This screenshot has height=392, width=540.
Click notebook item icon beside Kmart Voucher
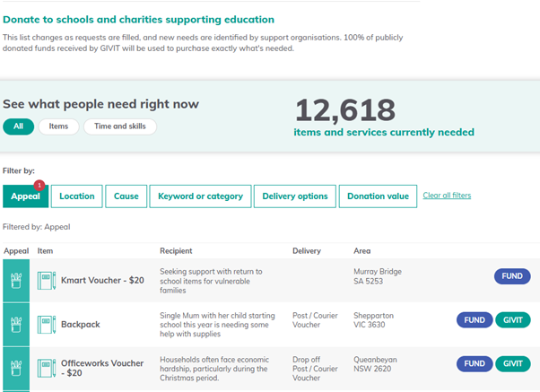[x=47, y=281]
